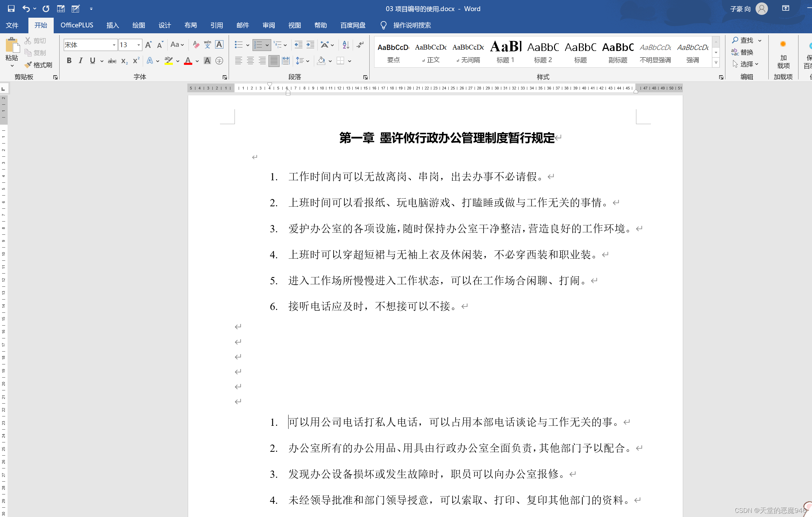This screenshot has height=517, width=812.
Task: Open the font size 13 dropdown
Action: tap(139, 45)
